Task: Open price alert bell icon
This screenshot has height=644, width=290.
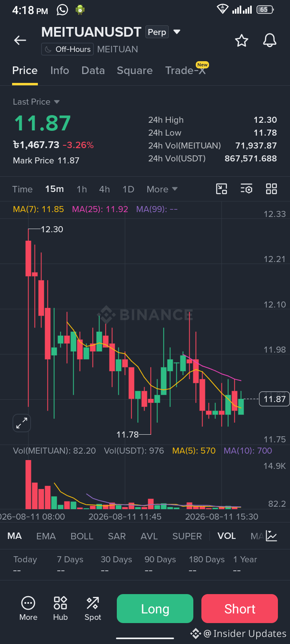Action: pos(270,40)
